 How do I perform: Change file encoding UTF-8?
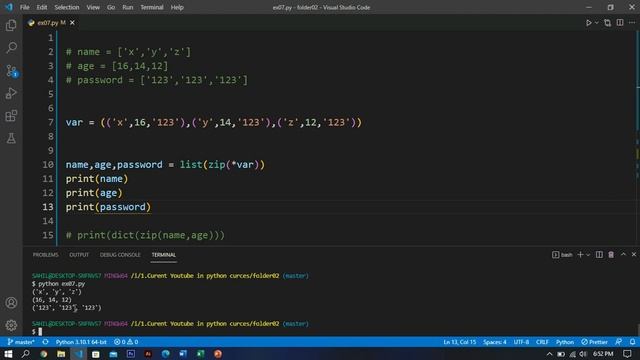click(x=521, y=342)
